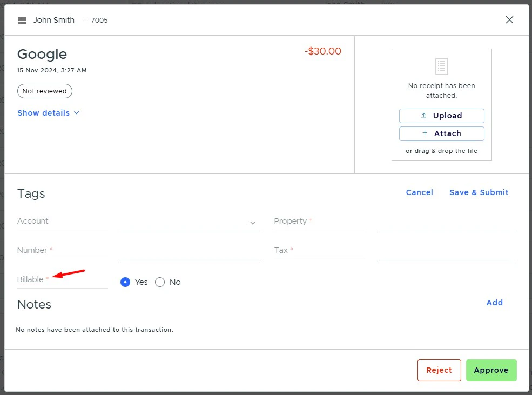Expand the Show details section
Image resolution: width=532 pixels, height=395 pixels.
(49, 113)
